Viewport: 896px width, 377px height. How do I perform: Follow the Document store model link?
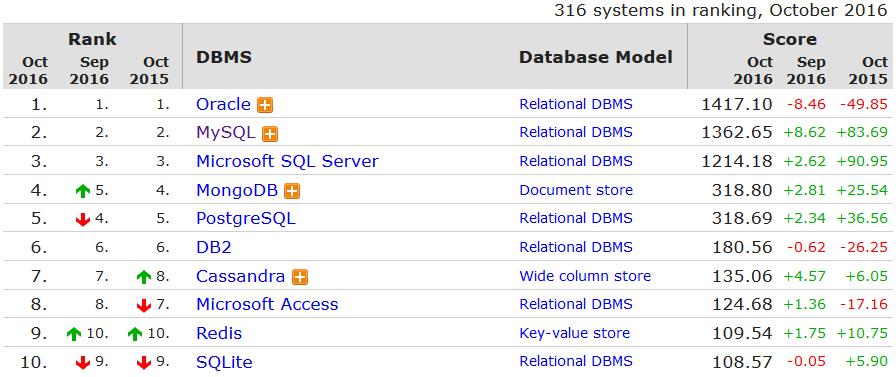[x=576, y=190]
